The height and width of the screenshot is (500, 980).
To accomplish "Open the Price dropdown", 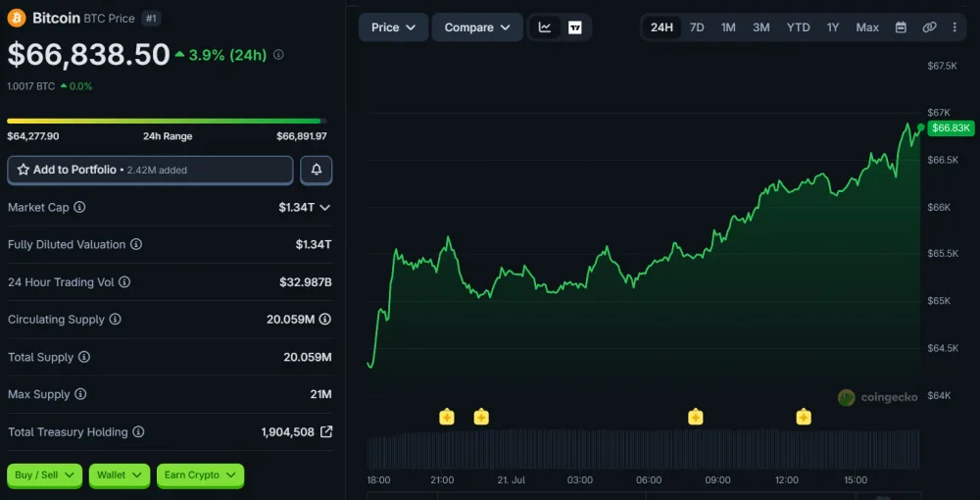I will 394,27.
